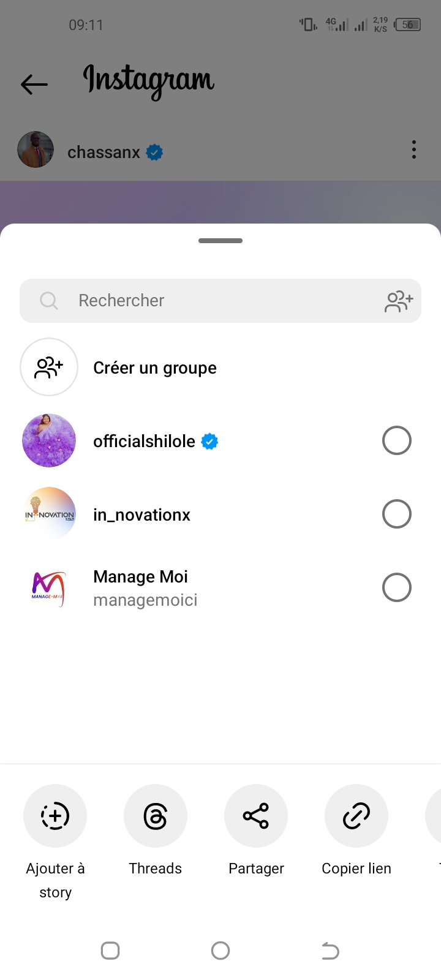Tap the Partager share icon
The width and height of the screenshot is (441, 980).
pos(256,816)
